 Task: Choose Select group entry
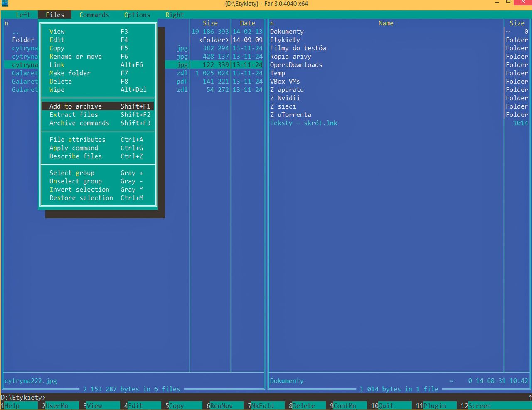click(x=98, y=173)
